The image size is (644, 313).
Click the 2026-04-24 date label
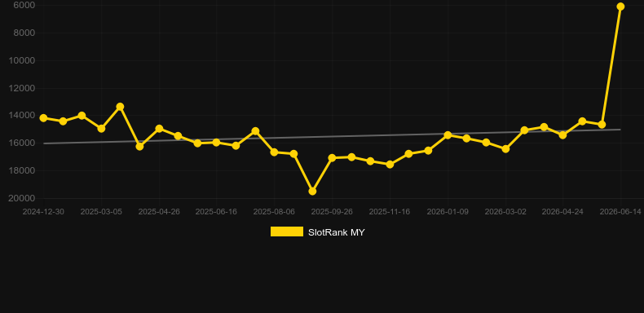(x=562, y=212)
